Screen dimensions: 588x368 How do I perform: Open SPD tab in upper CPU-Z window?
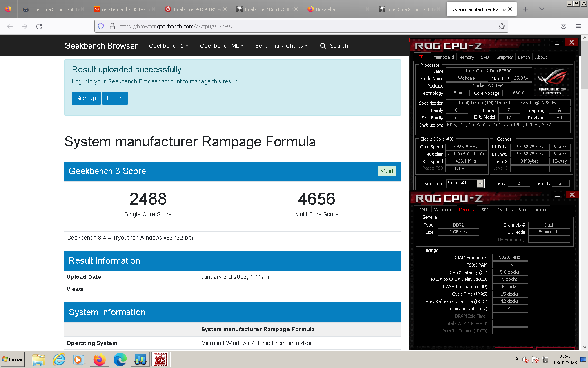pos(485,57)
